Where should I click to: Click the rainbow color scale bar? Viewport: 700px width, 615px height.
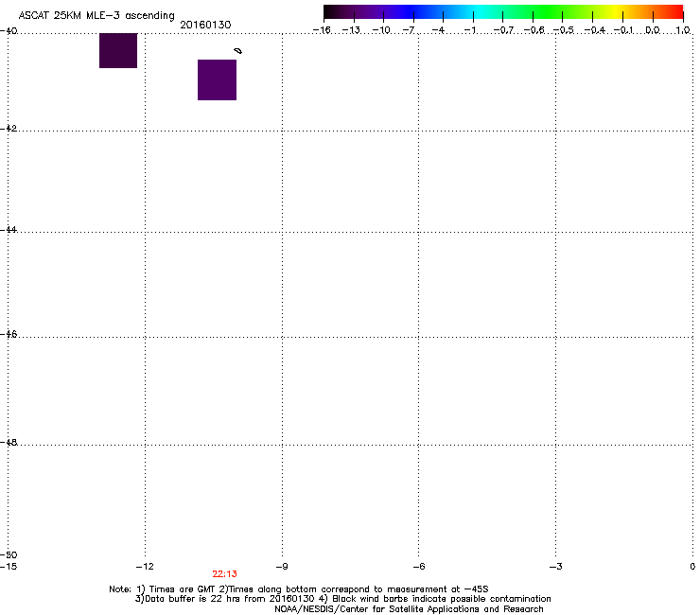point(503,11)
